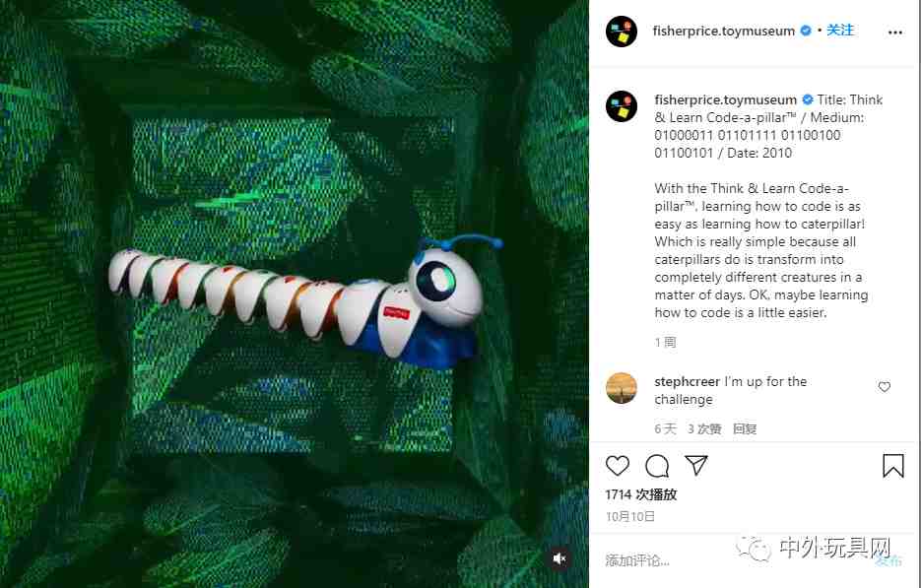Share the post with the paper plane icon

click(695, 465)
